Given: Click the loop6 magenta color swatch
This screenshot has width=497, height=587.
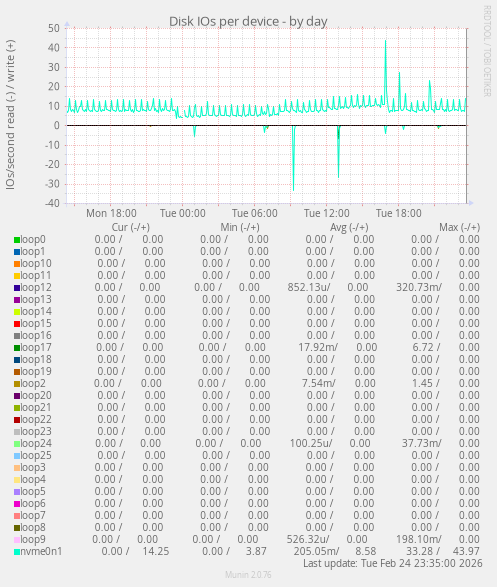Looking at the screenshot, I should click(17, 504).
